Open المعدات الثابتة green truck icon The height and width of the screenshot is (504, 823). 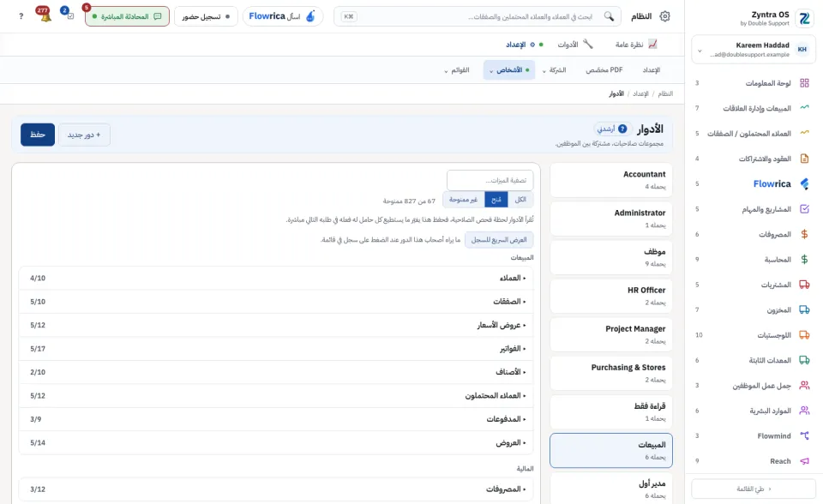804,360
